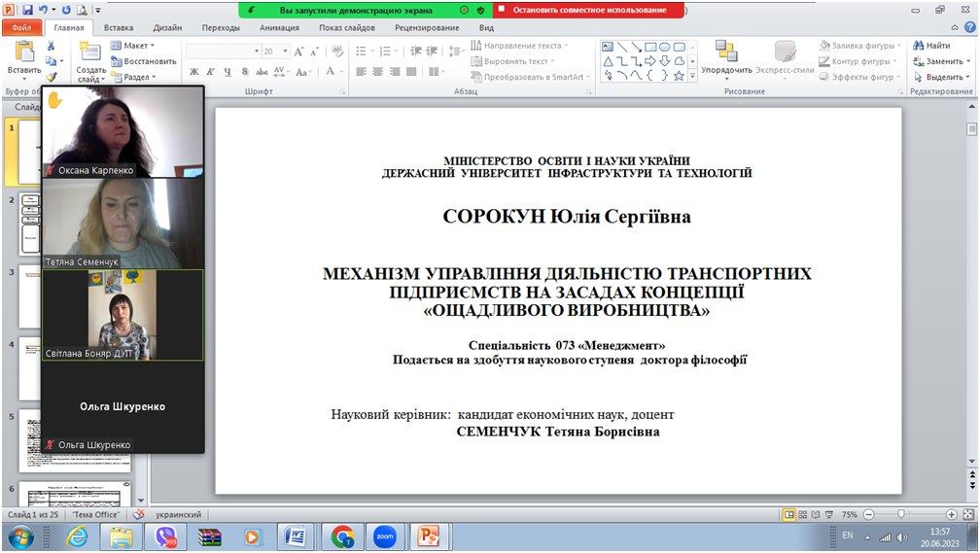Open the Рецензирование tab
The width and height of the screenshot is (980, 553).
[427, 27]
